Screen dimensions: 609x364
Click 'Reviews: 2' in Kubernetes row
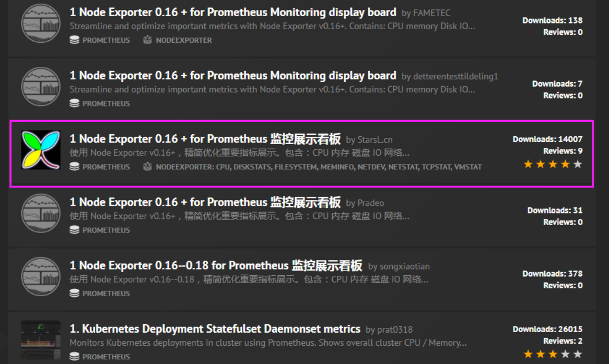pyautogui.click(x=563, y=341)
